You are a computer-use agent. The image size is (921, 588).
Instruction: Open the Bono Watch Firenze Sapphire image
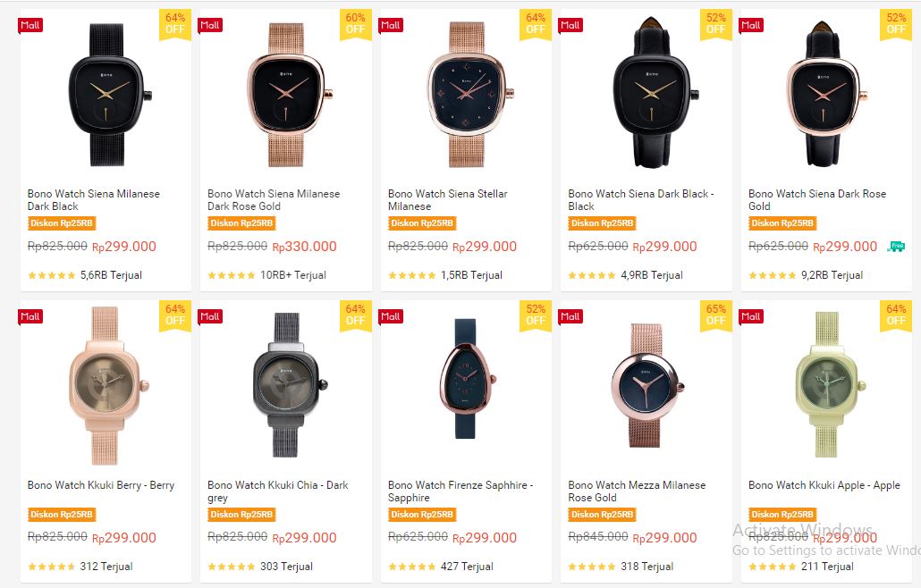pos(466,384)
